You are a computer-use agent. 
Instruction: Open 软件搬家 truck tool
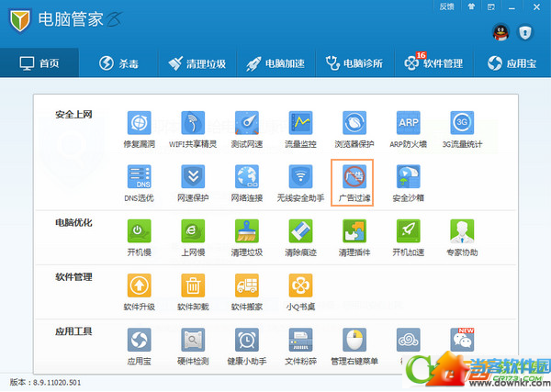[247, 292]
